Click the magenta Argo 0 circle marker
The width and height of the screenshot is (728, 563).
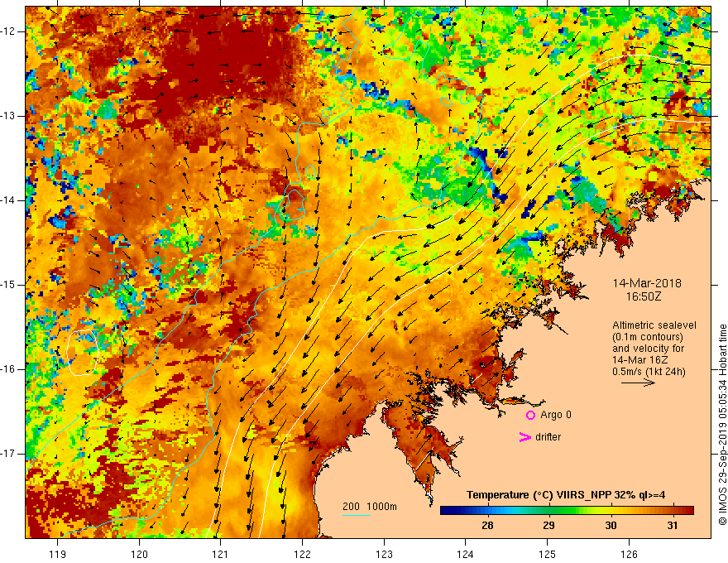click(x=530, y=415)
